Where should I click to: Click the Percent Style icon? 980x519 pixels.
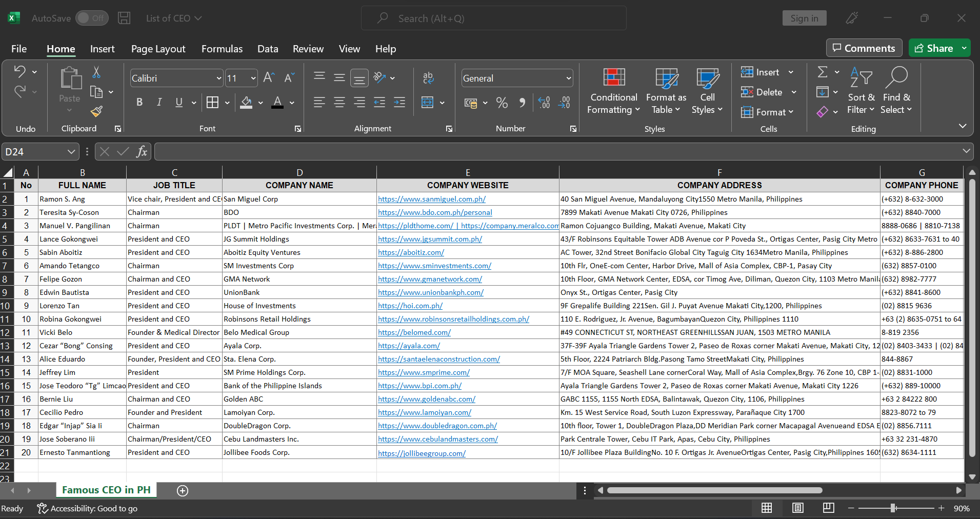502,103
